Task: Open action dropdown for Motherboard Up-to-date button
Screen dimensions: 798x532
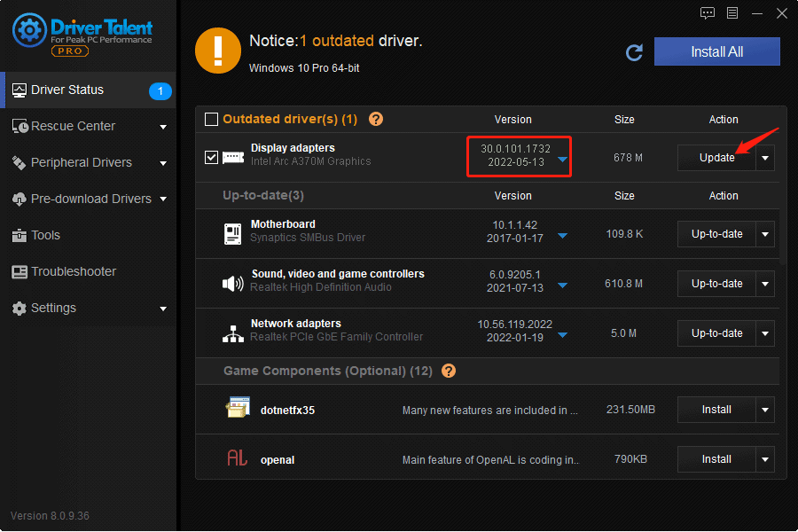Action: tap(765, 234)
